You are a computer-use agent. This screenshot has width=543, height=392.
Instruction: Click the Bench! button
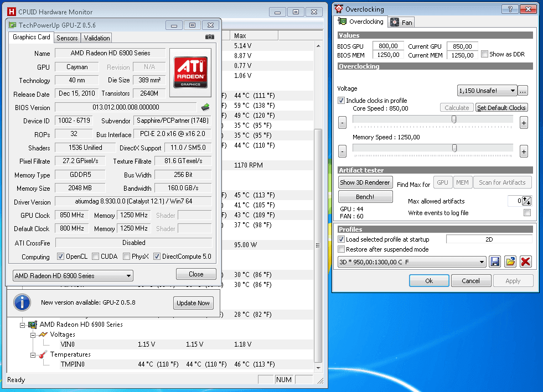tap(365, 196)
